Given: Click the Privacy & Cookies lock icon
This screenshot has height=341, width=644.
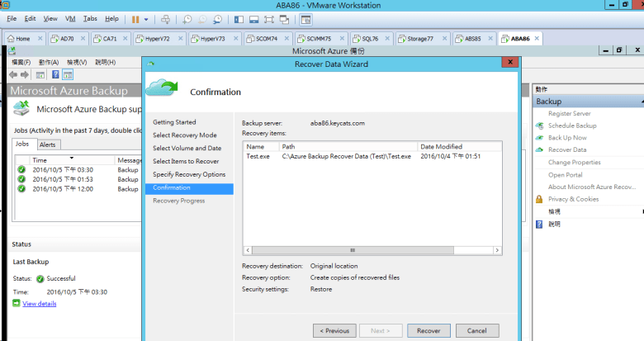Looking at the screenshot, I should click(x=540, y=199).
